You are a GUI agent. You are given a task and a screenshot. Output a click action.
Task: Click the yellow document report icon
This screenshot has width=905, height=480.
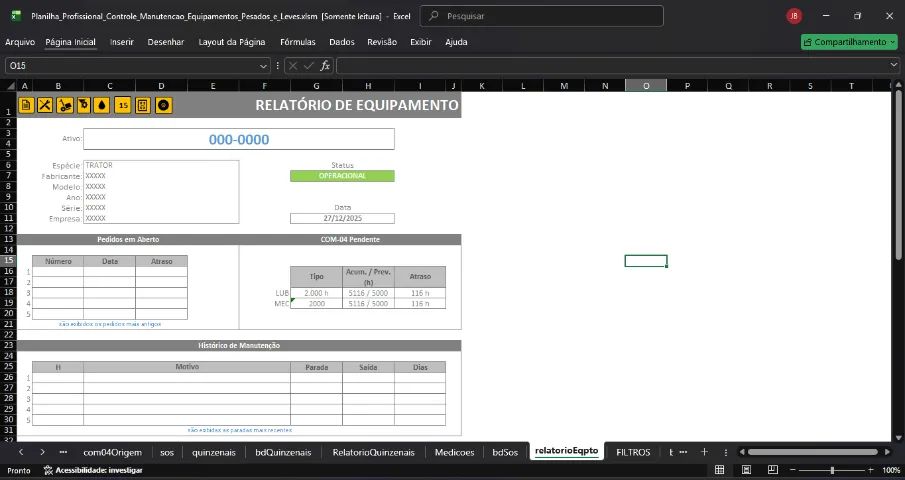pyautogui.click(x=26, y=105)
